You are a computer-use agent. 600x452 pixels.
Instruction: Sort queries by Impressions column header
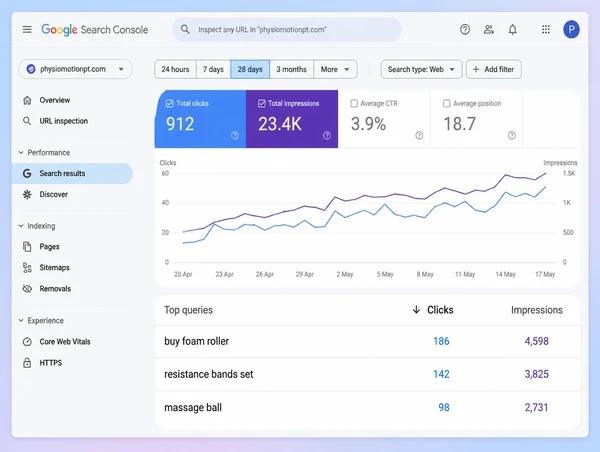point(536,310)
